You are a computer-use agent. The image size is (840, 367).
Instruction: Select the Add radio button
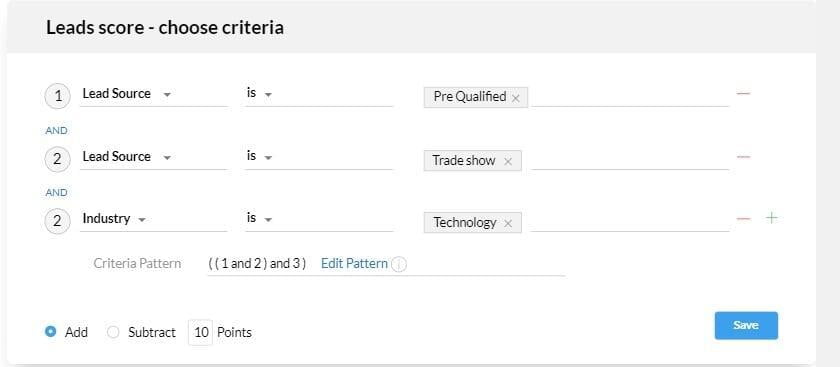51,332
